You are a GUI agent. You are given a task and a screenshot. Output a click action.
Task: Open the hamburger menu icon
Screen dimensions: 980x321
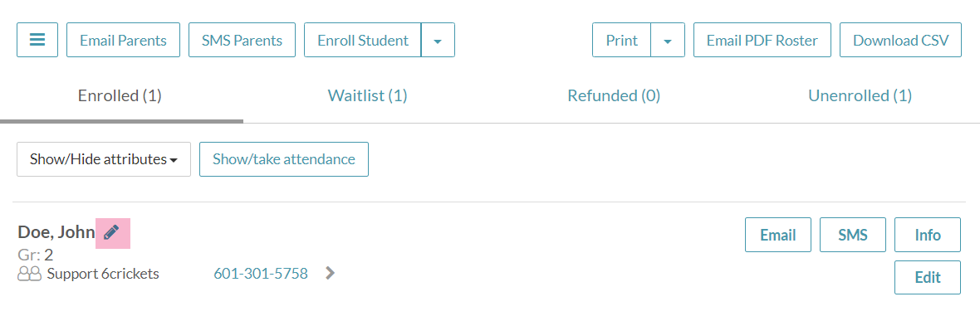click(37, 40)
